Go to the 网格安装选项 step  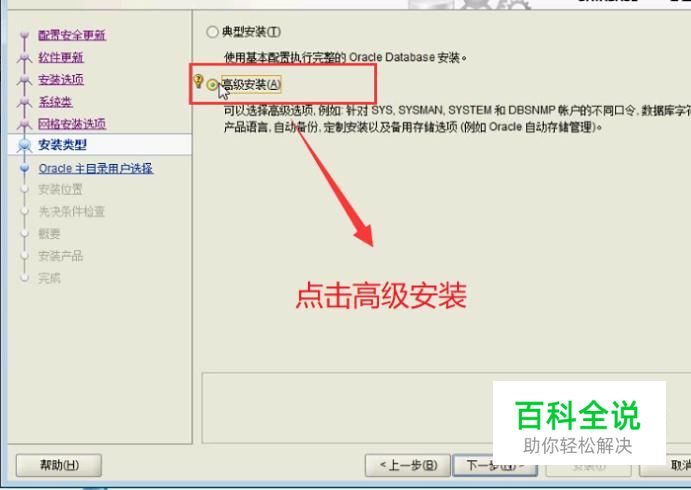click(72, 124)
